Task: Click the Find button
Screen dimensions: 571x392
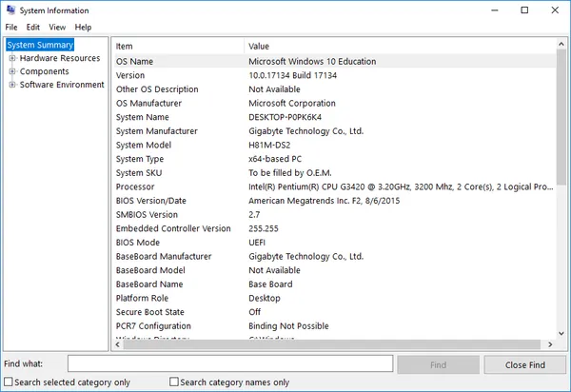Action: click(438, 364)
